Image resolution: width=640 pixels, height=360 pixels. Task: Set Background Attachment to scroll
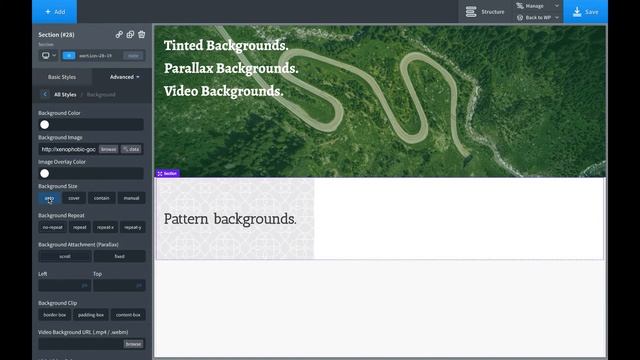click(x=65, y=256)
